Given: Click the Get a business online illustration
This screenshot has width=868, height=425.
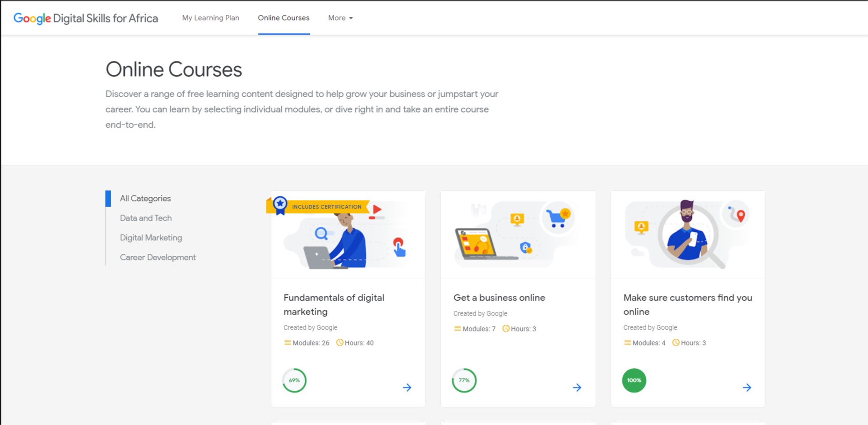Looking at the screenshot, I should pos(518,234).
